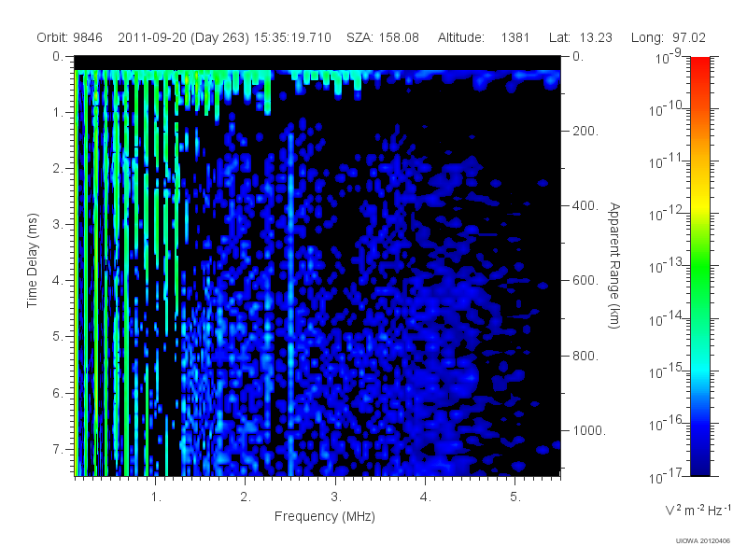The height and width of the screenshot is (560, 747).
Task: Click the altitude value '1381'
Action: (x=515, y=37)
